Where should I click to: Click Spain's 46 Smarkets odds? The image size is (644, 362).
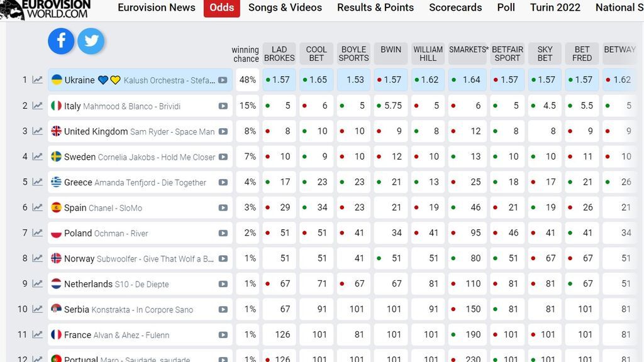click(x=468, y=207)
